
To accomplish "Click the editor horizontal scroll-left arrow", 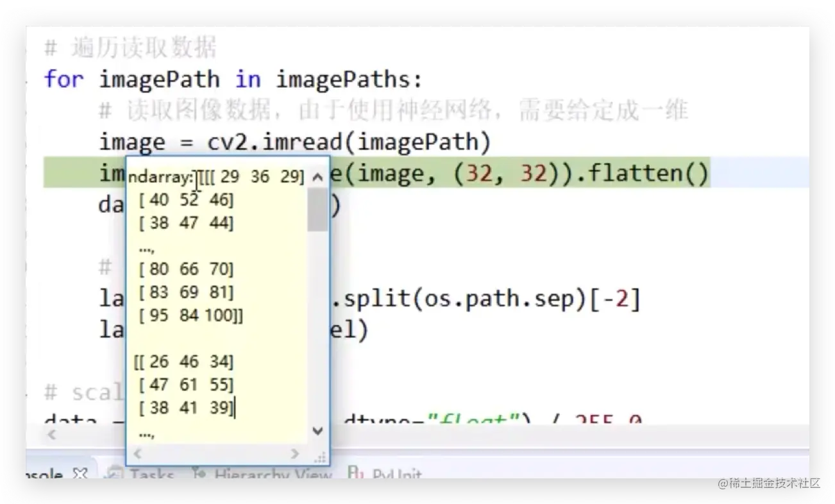I will pyautogui.click(x=53, y=435).
